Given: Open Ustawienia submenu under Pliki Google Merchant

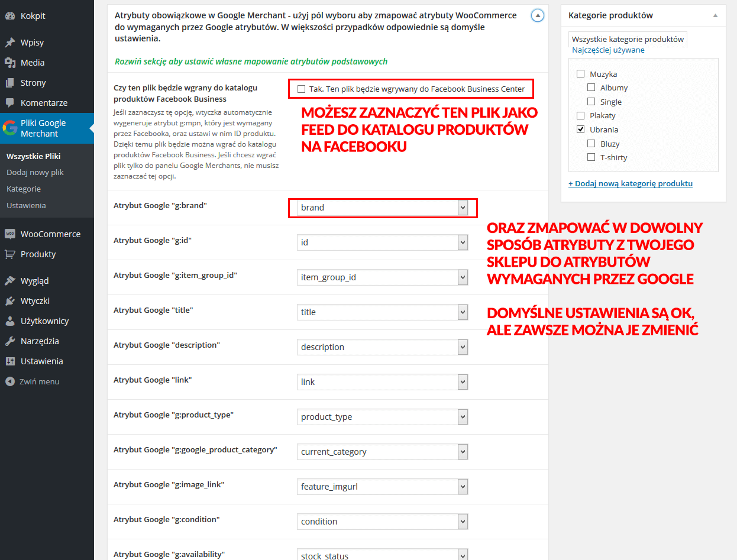Looking at the screenshot, I should [26, 206].
